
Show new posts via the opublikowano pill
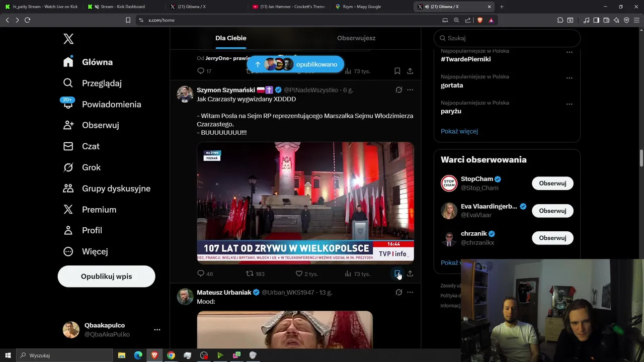(295, 64)
